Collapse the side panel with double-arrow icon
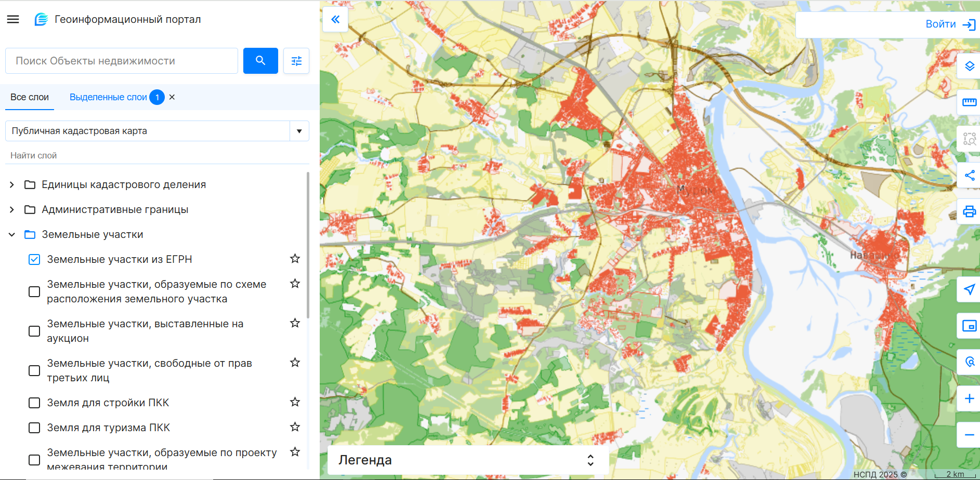The height and width of the screenshot is (480, 980). pyautogui.click(x=335, y=20)
